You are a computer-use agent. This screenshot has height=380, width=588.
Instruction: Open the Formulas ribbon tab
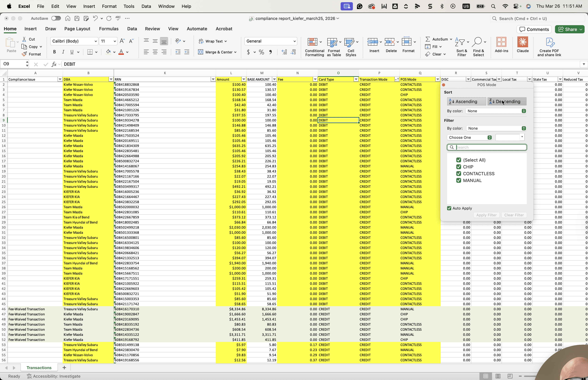[x=109, y=29]
